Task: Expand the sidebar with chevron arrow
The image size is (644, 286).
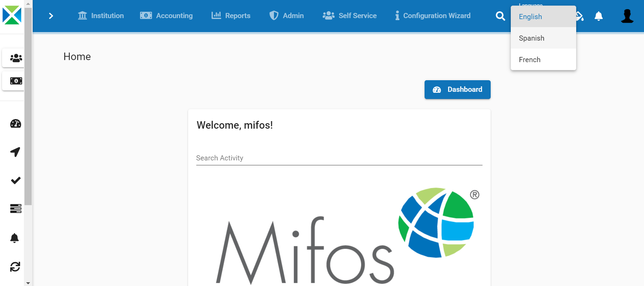Action: (51, 16)
